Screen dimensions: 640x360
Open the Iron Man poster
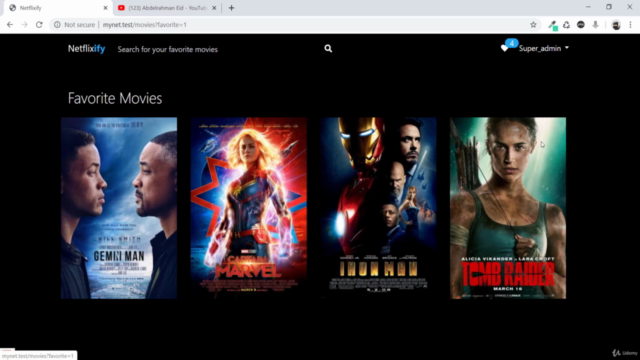(x=378, y=208)
